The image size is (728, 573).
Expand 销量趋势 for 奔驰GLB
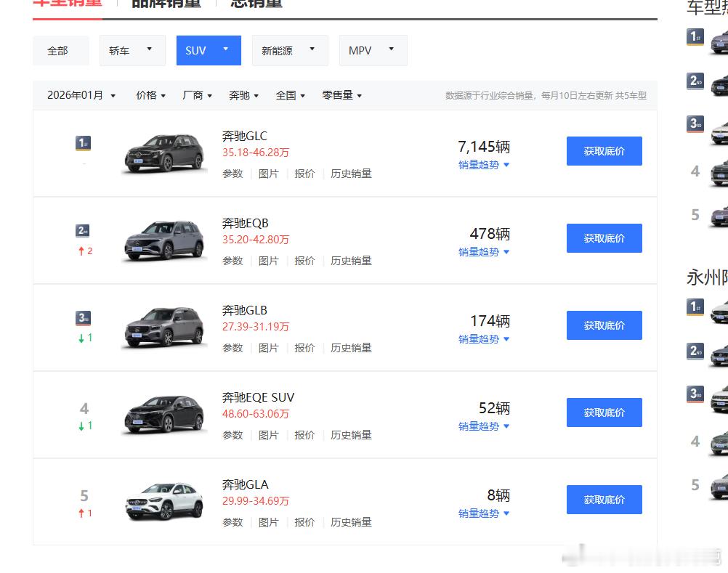point(483,339)
